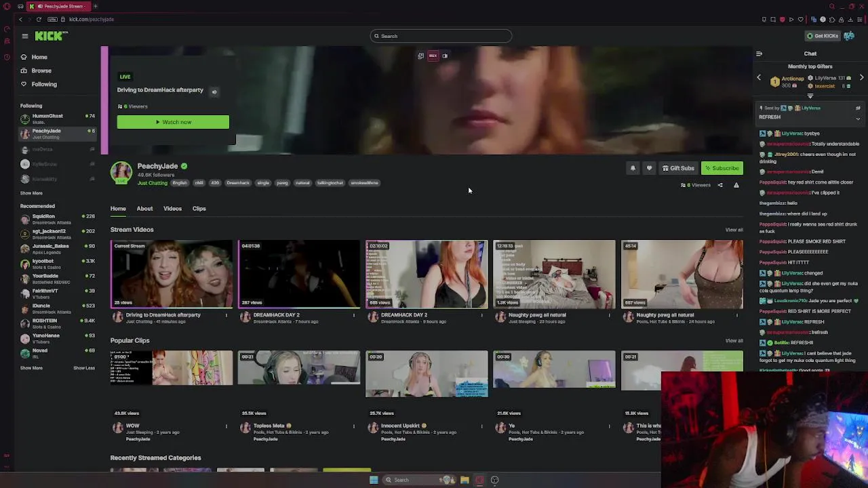Open Driving to DreamHack afterparty video thumbnail
Viewport: 868px width, 488px height.
[172, 274]
